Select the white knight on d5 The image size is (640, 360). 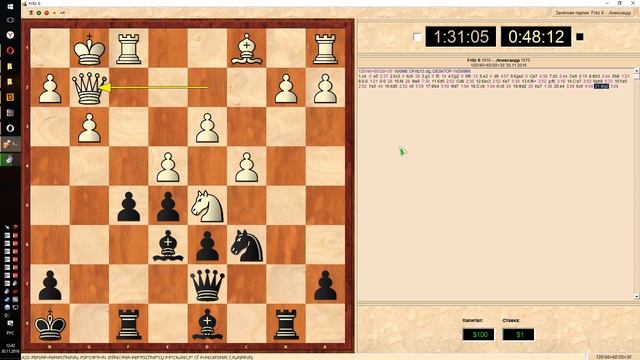pos(207,206)
